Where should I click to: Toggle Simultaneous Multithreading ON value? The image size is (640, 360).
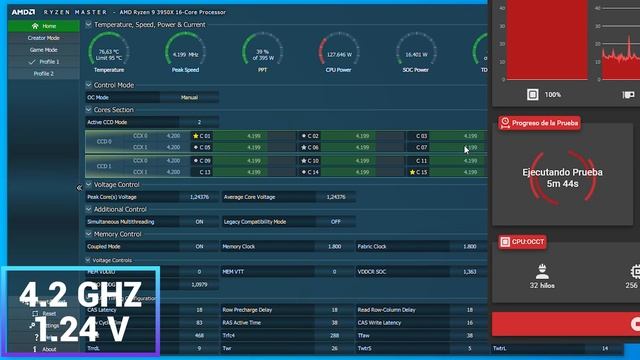[x=199, y=222]
